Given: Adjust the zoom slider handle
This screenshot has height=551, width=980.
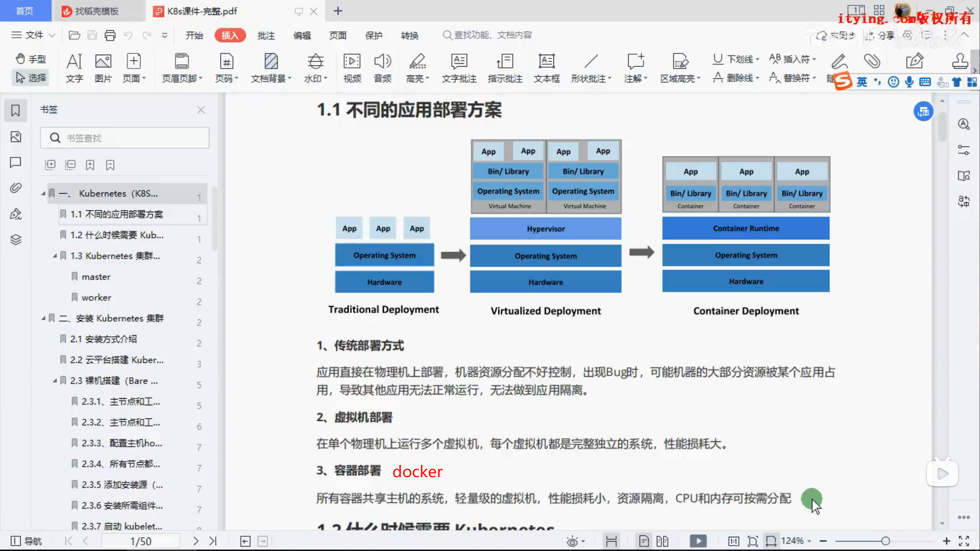Looking at the screenshot, I should [885, 541].
